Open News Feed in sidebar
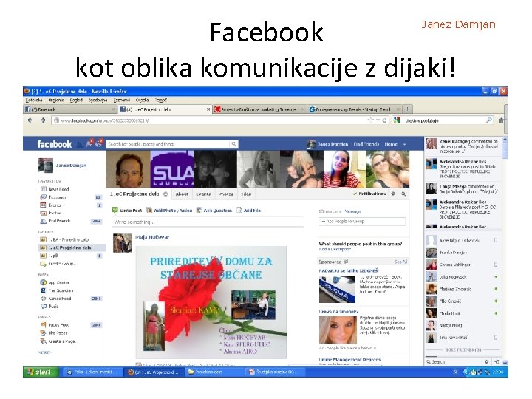The height and width of the screenshot is (399, 532). click(x=55, y=189)
